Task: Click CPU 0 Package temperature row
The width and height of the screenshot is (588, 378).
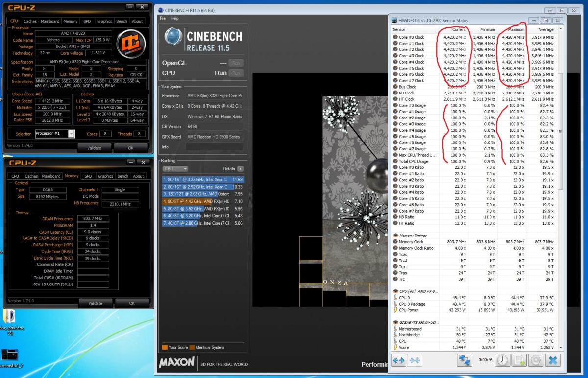Action: coord(474,304)
